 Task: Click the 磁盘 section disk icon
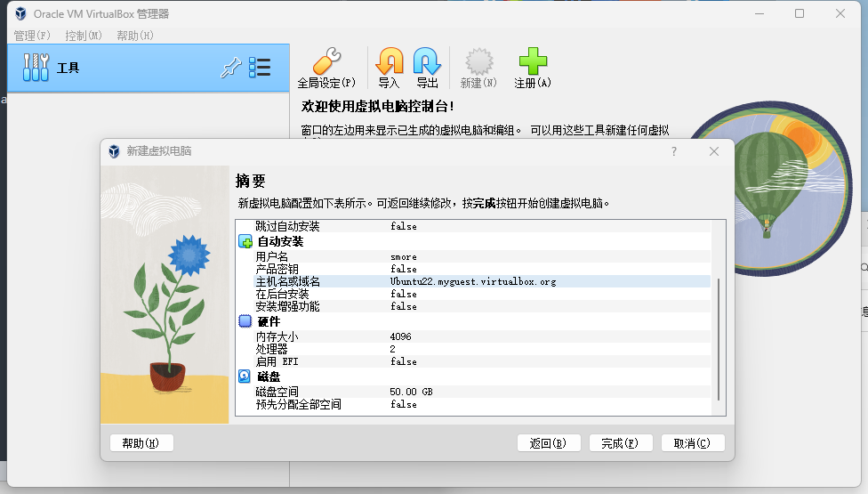point(245,377)
